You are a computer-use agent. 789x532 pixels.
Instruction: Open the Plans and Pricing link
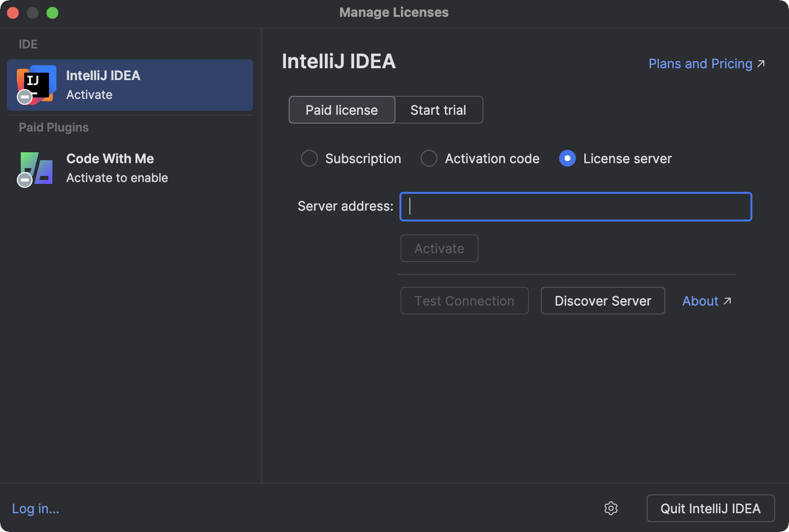click(x=700, y=64)
